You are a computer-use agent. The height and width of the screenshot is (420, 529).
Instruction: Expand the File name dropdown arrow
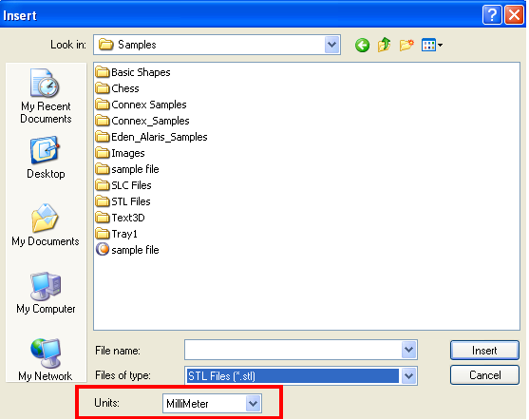(x=409, y=350)
